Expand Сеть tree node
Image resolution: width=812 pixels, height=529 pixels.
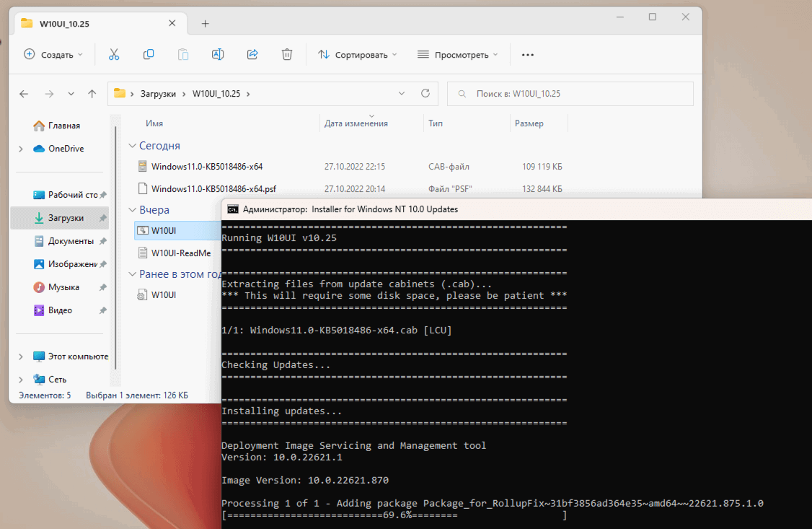21,380
